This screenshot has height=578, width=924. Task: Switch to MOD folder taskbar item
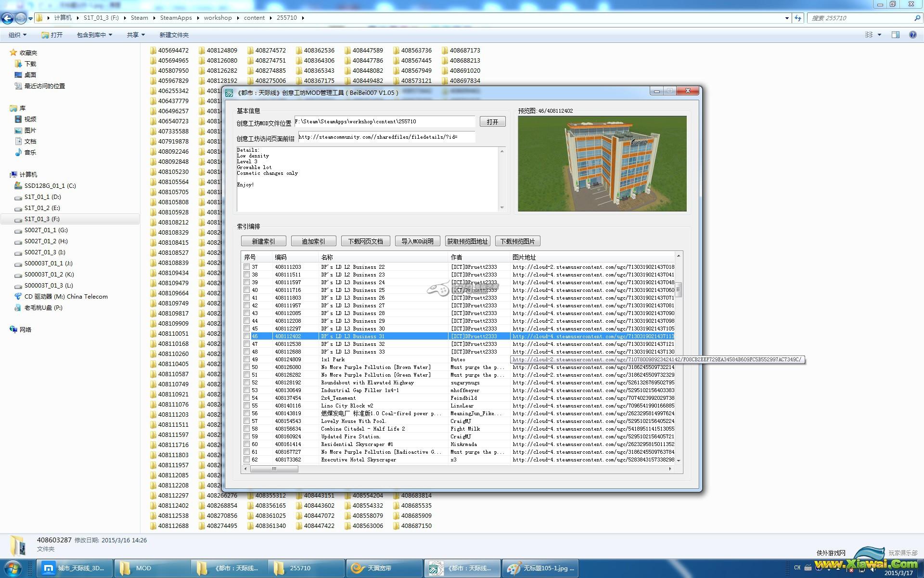click(153, 568)
